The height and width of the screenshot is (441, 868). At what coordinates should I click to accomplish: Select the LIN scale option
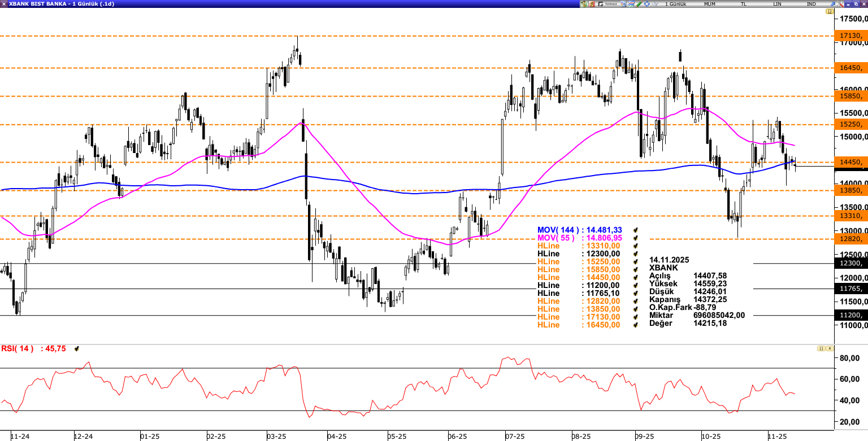click(777, 4)
